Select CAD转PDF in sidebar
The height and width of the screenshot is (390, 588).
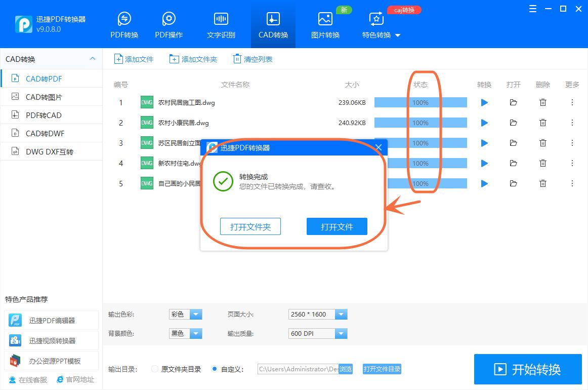tap(52, 79)
